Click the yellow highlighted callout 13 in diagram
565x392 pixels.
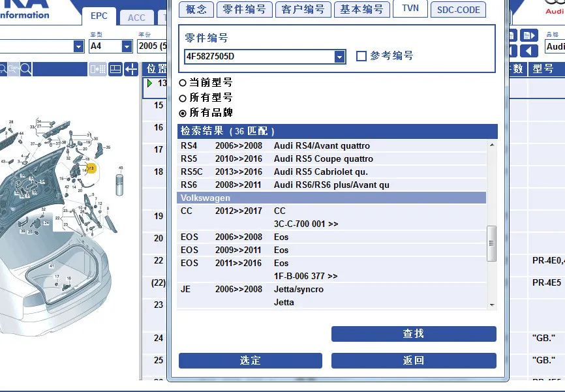tap(91, 168)
